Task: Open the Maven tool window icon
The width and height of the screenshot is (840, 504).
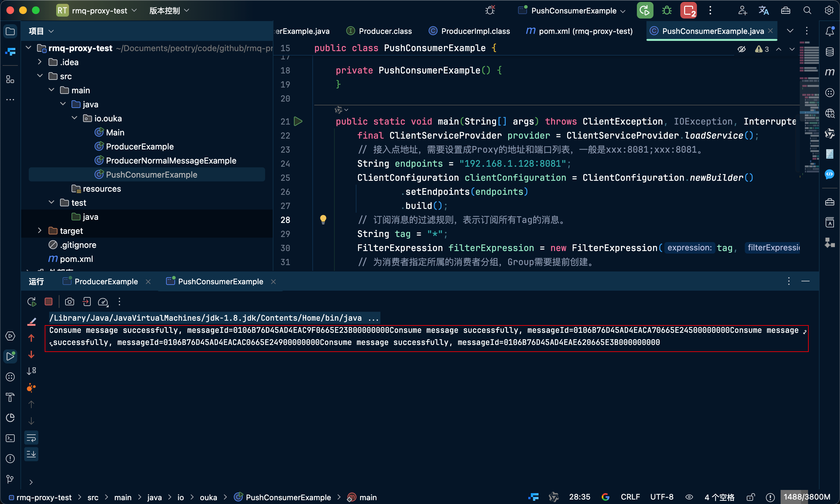Action: click(x=829, y=72)
